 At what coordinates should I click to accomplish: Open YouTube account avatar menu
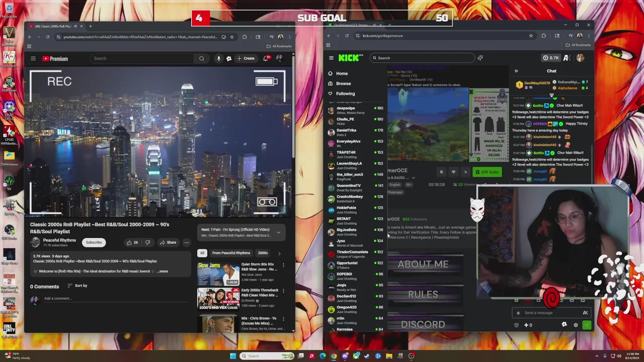coord(279,58)
